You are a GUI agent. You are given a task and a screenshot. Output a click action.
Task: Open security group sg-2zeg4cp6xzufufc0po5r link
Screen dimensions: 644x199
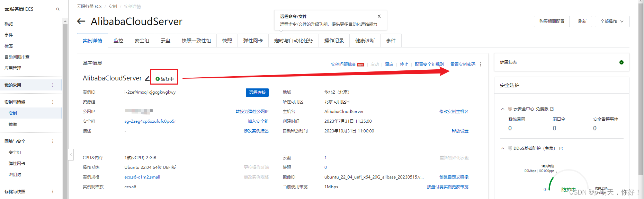tap(150, 121)
